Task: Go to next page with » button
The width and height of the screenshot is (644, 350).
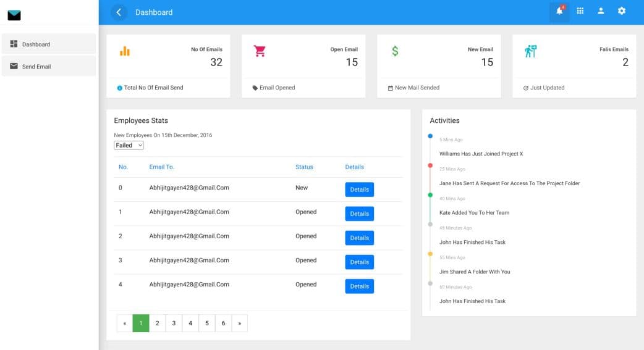Action: tap(239, 323)
